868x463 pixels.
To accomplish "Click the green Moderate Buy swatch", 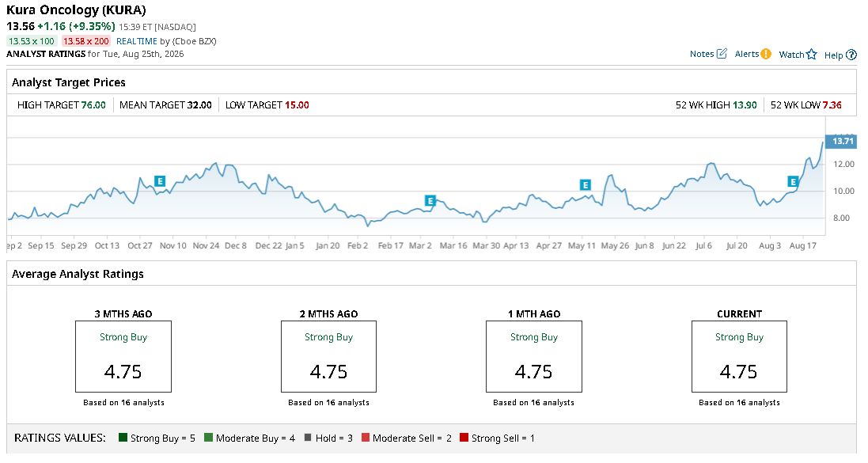I will [208, 437].
